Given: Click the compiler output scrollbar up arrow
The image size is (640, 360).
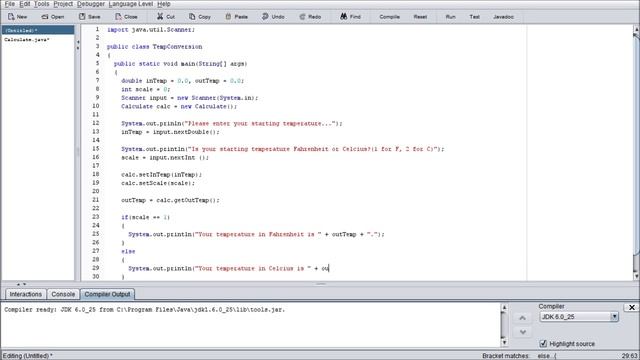Looking at the screenshot, I should [x=504, y=307].
